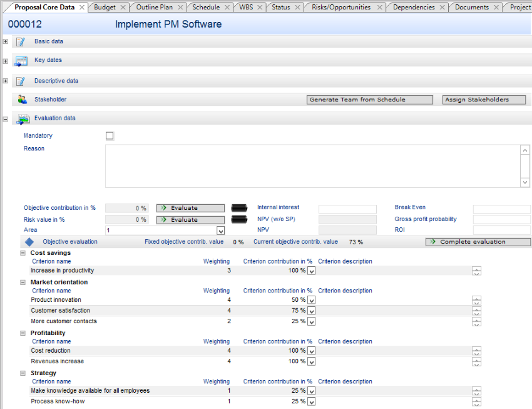Collapse the Cost savings group

pyautogui.click(x=23, y=253)
